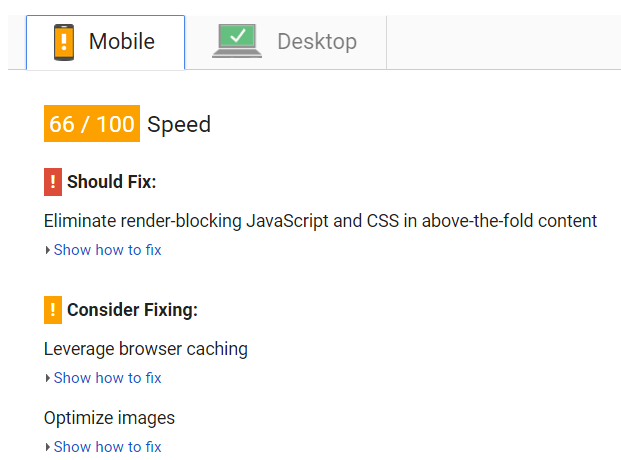Click the orange phone icon on Mobile tab

click(65, 42)
